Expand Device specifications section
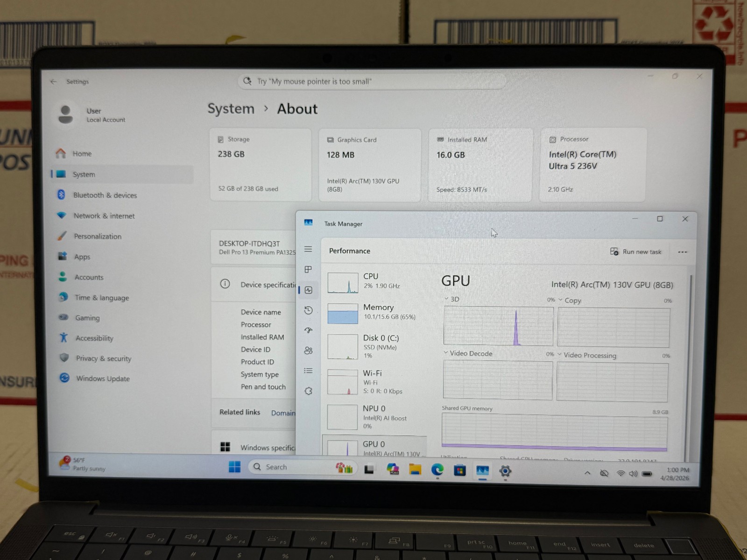Screen dimensions: 747x560 pos(254,284)
